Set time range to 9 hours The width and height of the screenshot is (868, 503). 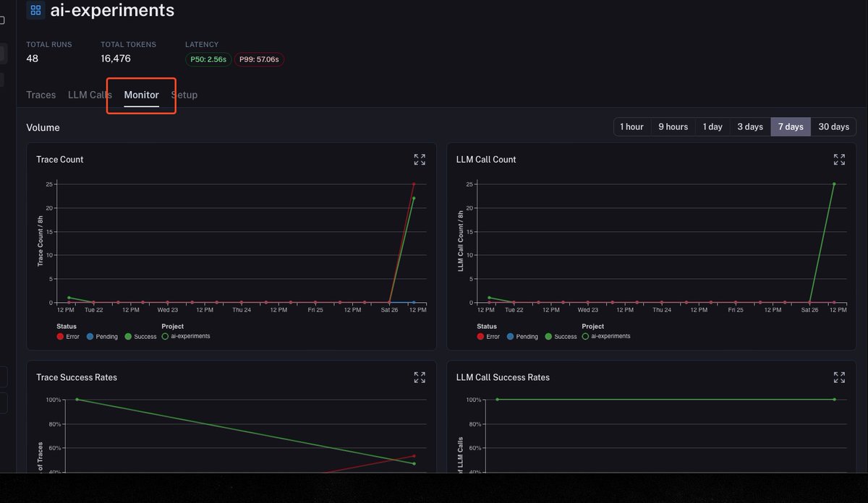673,126
